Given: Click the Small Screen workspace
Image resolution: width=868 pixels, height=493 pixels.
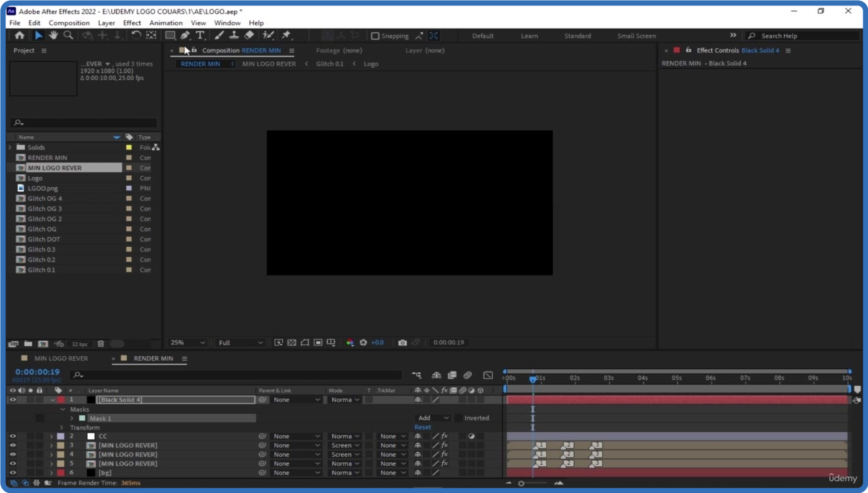Looking at the screenshot, I should tap(636, 36).
